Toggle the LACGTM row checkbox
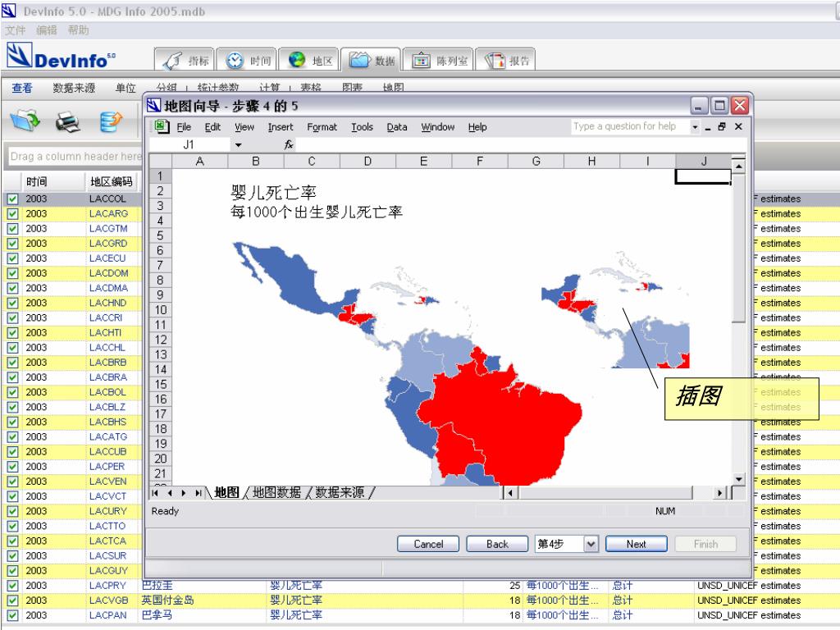Image resolution: width=840 pixels, height=630 pixels. click(12, 229)
